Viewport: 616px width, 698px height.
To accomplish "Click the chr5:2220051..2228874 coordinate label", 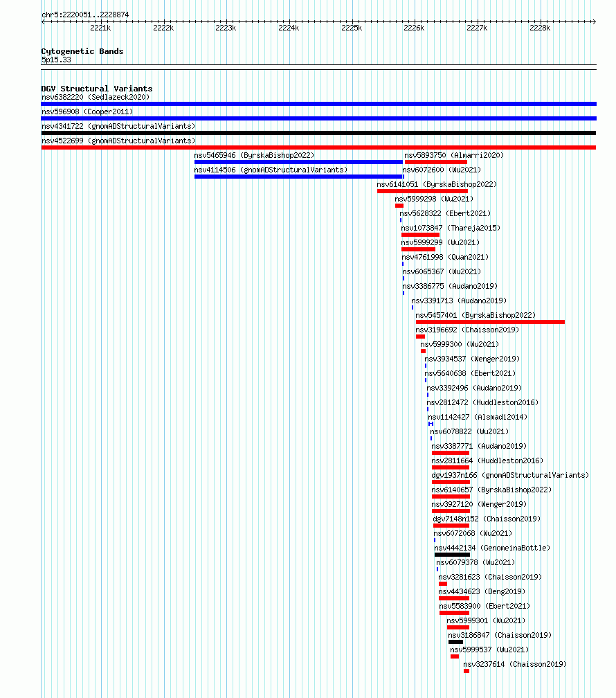I will [85, 15].
